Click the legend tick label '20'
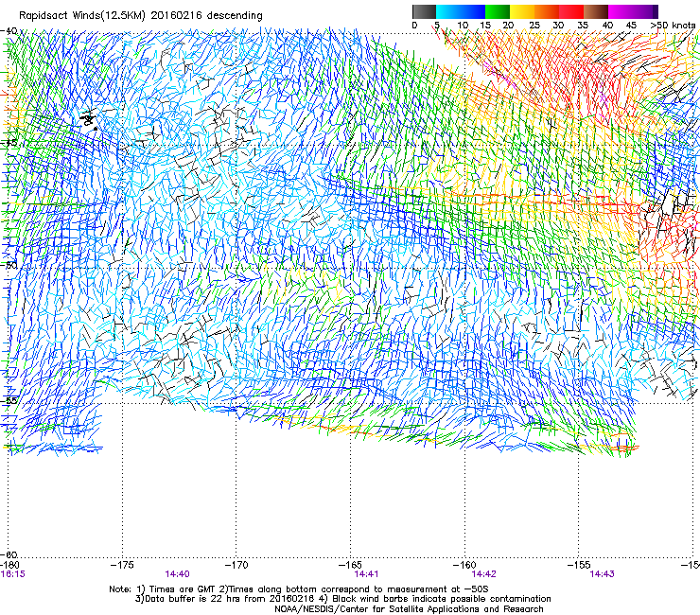Image resolution: width=700 pixels, height=615 pixels. pyautogui.click(x=508, y=26)
